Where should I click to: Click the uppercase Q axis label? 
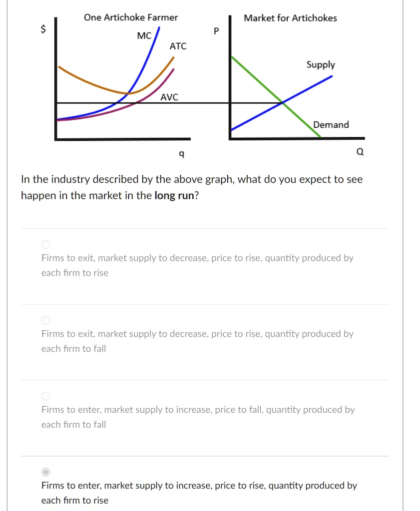[360, 152]
